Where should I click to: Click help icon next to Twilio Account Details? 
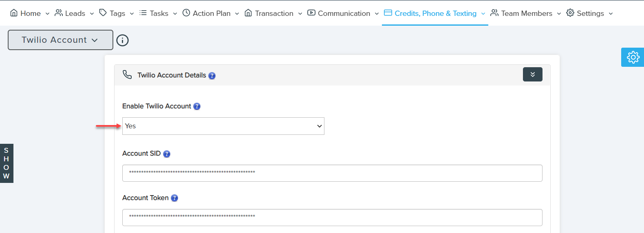point(212,76)
